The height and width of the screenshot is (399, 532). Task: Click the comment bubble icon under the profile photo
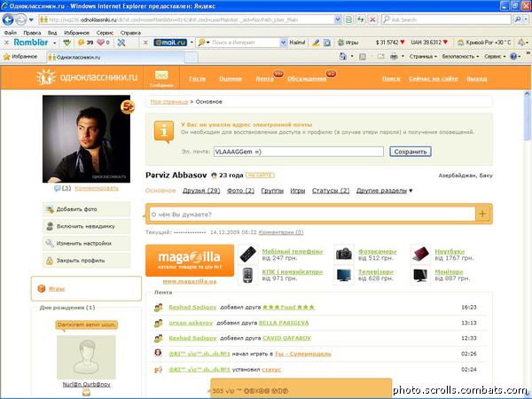[58, 188]
